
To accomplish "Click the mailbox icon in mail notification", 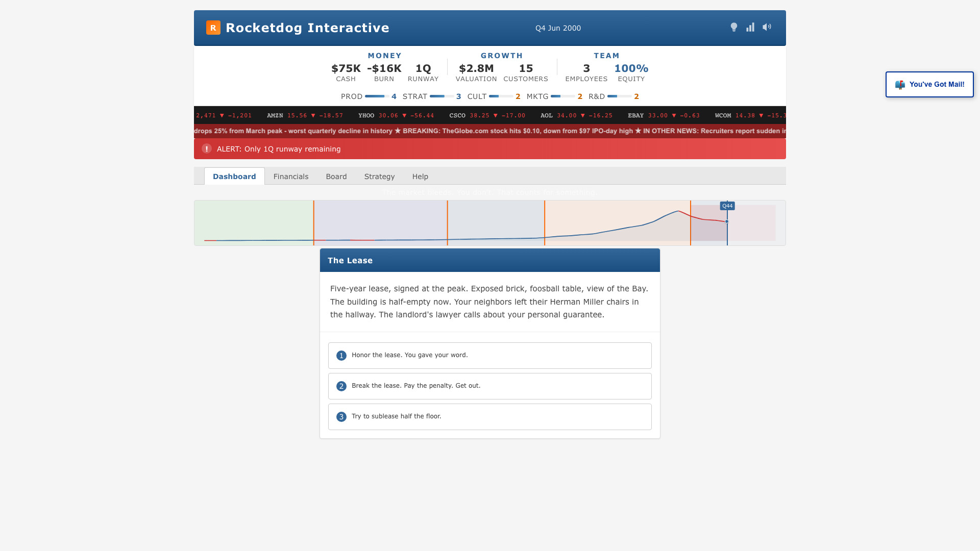I will coord(900,85).
